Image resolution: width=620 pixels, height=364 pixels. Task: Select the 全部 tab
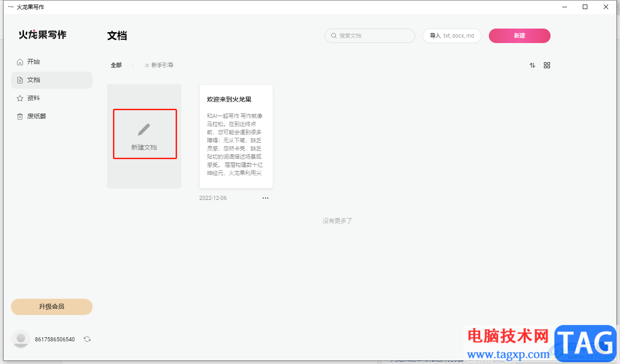pyautogui.click(x=116, y=65)
